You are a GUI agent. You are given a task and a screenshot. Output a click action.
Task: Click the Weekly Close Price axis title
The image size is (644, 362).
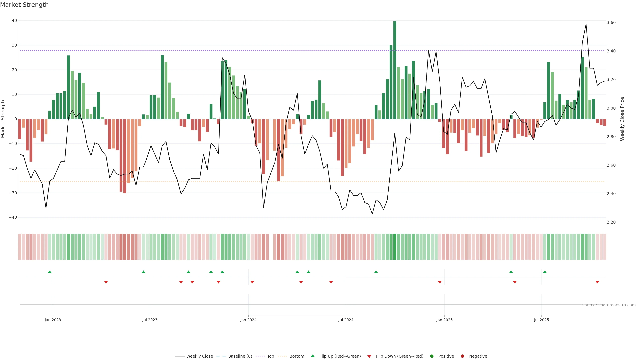pyautogui.click(x=622, y=119)
